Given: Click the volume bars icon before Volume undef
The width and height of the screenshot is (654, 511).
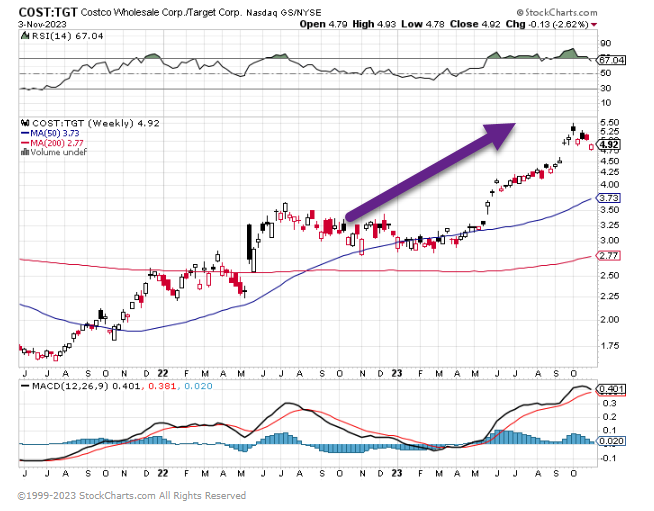Looking at the screenshot, I should [25, 152].
